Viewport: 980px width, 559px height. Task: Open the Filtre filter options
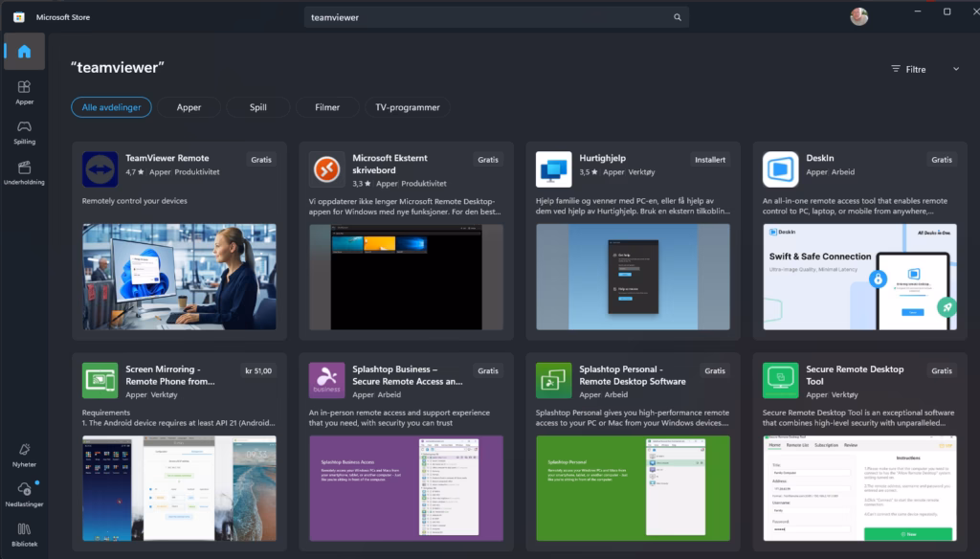[908, 69]
